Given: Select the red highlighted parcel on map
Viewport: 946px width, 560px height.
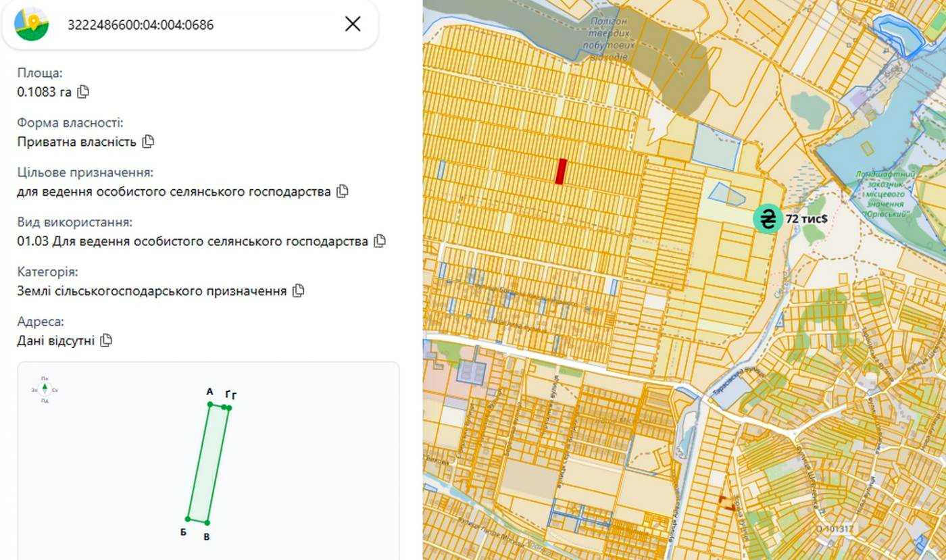Looking at the screenshot, I should (560, 172).
